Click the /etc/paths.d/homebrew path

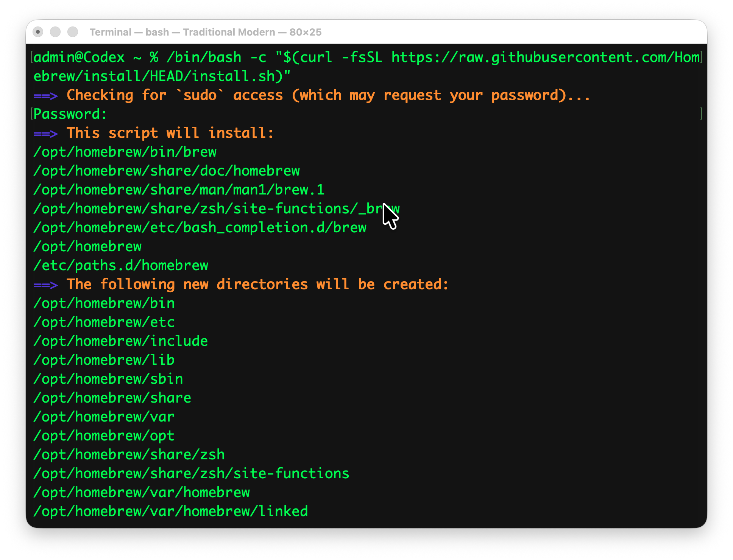(121, 266)
